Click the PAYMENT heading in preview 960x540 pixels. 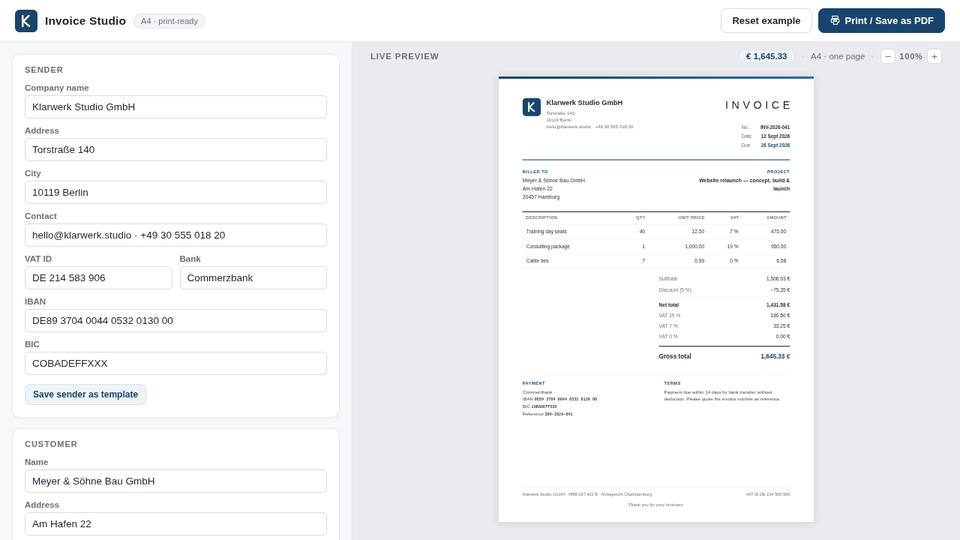[533, 383]
